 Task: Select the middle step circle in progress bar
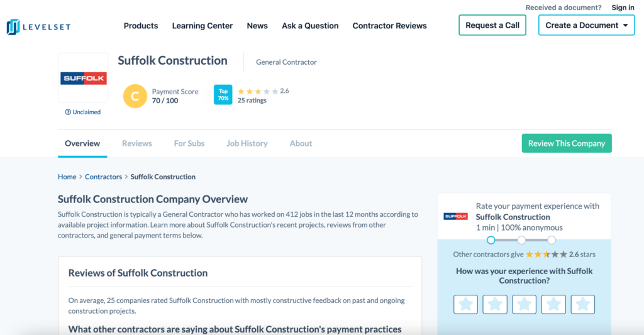521,240
